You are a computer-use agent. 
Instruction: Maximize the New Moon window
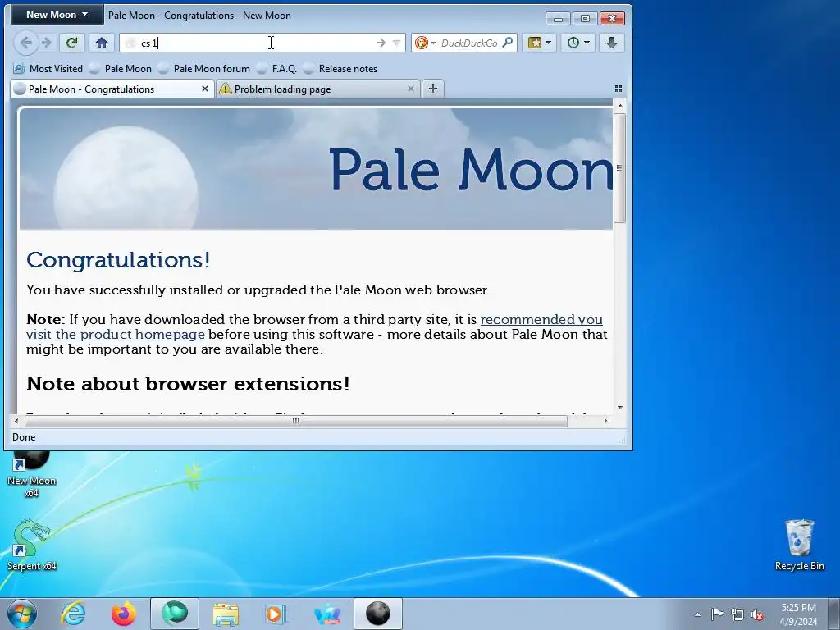pos(585,19)
